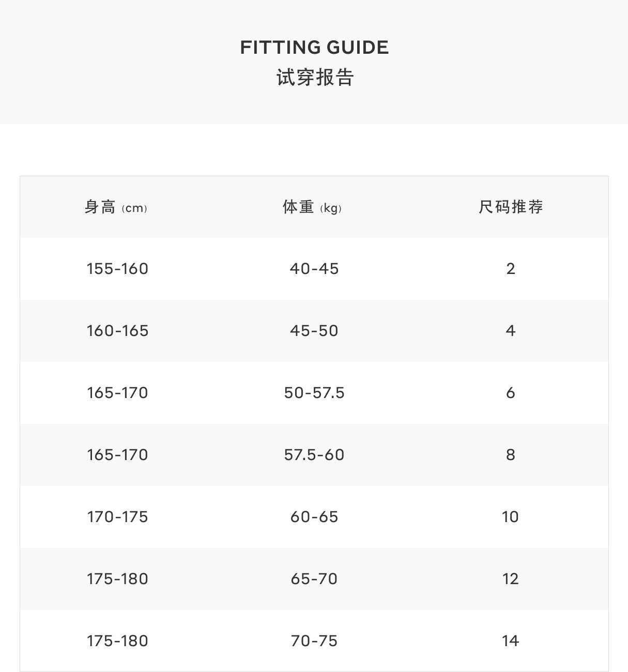
Task: Choose size 8 recommendation cell
Action: 510,455
